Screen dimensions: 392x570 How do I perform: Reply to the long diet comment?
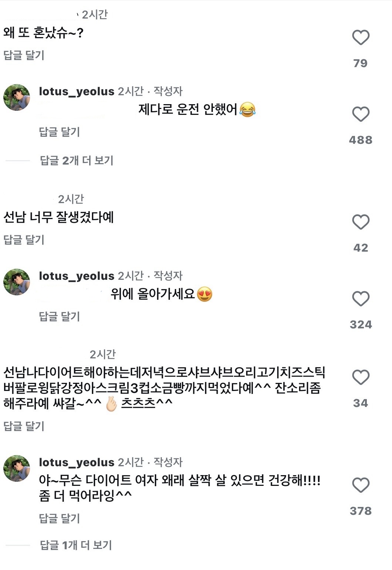(x=24, y=426)
